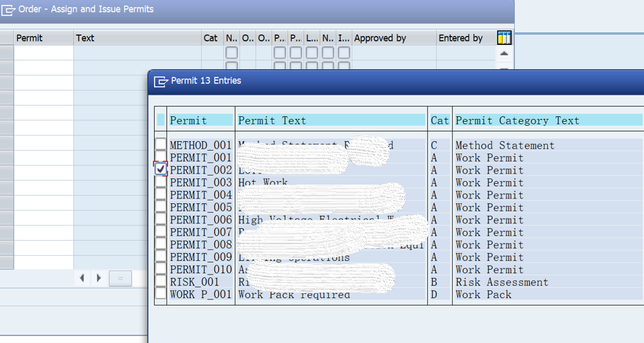Click the Cat header in Order table

(x=212, y=38)
